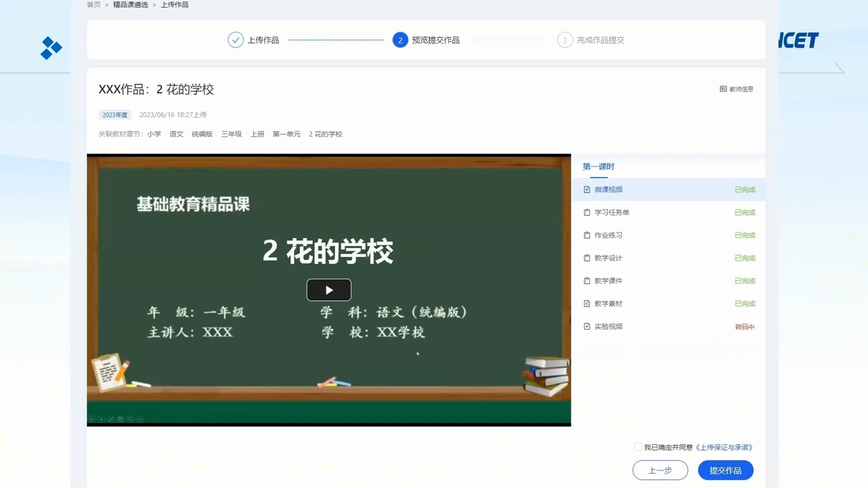
Task: Open the 作业练习 item
Action: 668,235
